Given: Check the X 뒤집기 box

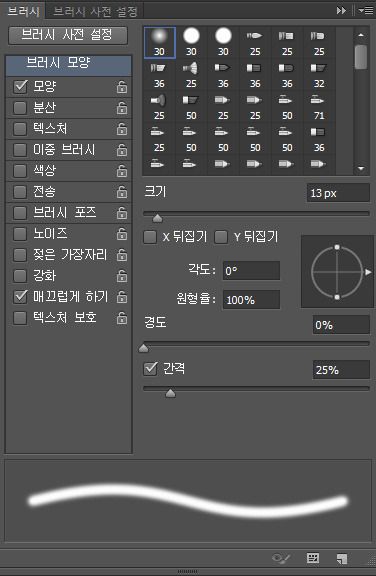Looking at the screenshot, I should coord(150,237).
